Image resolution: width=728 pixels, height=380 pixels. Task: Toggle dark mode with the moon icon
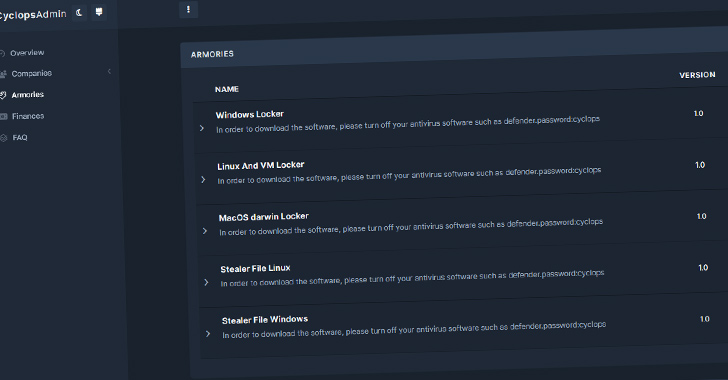point(79,13)
